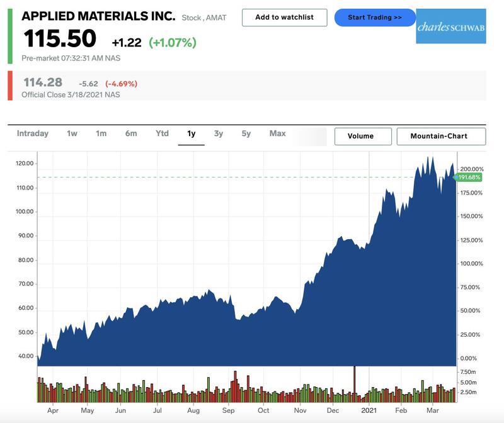Click the Start Trading button
The width and height of the screenshot is (504, 423).
click(375, 18)
